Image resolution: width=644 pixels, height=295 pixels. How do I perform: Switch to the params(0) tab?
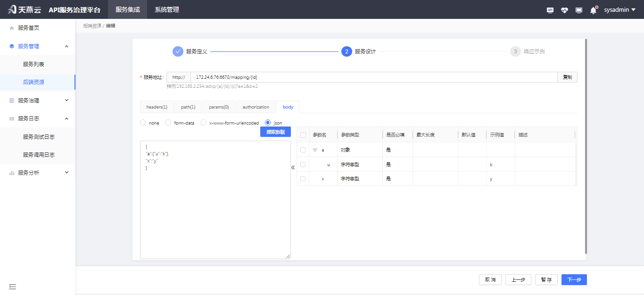point(219,107)
